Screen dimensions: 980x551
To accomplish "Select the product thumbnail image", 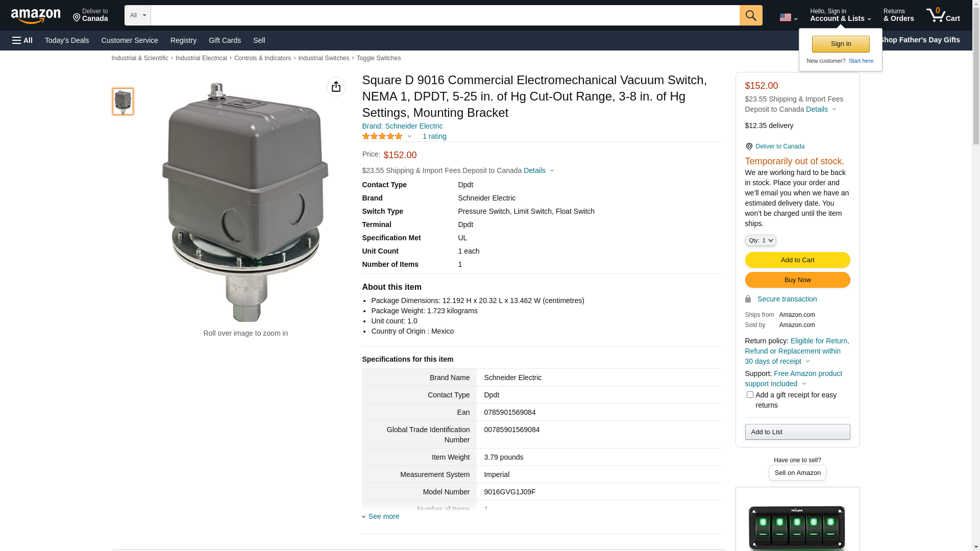I will point(123,101).
